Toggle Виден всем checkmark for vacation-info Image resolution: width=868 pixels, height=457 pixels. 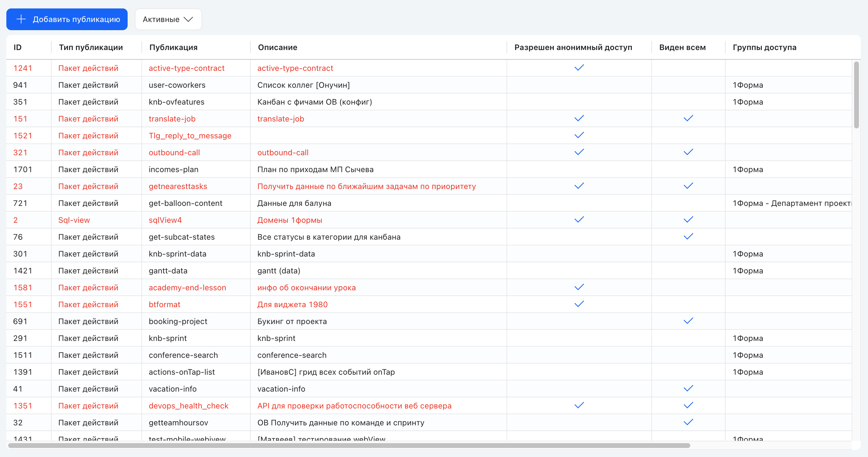[x=688, y=388]
